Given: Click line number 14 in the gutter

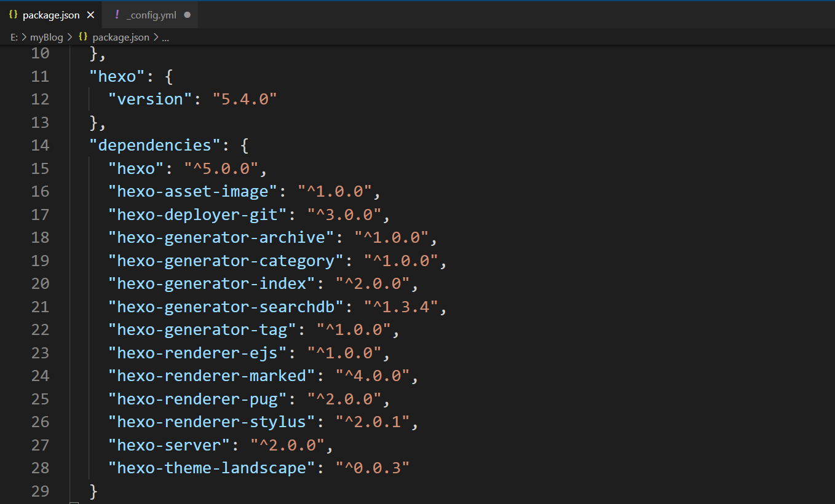Looking at the screenshot, I should coord(39,146).
